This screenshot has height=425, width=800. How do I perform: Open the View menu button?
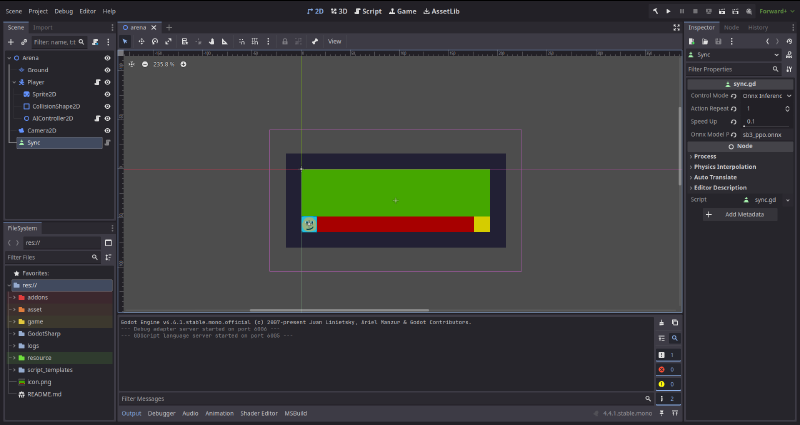(x=334, y=41)
